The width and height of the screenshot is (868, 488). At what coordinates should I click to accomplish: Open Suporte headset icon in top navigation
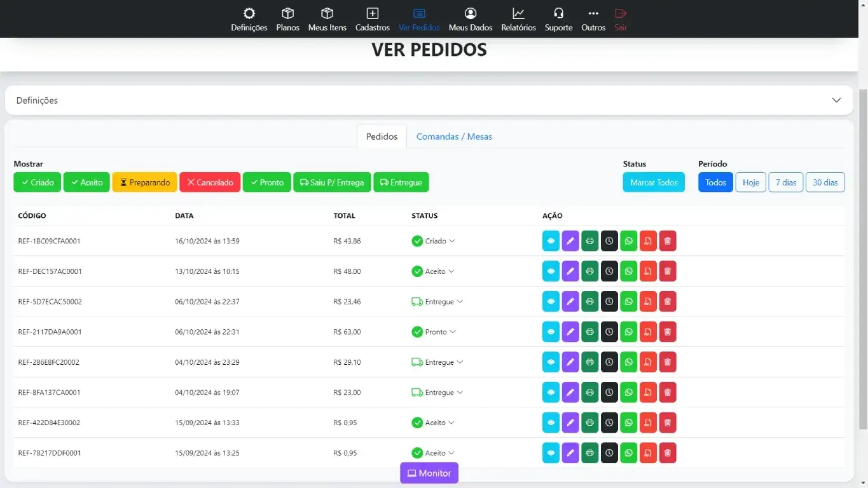pos(558,20)
